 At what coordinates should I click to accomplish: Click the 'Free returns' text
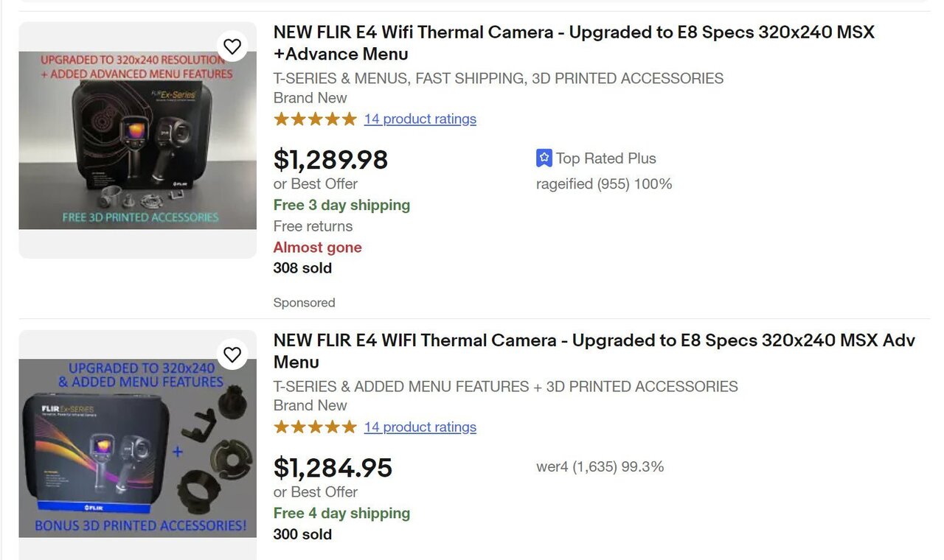click(x=313, y=226)
